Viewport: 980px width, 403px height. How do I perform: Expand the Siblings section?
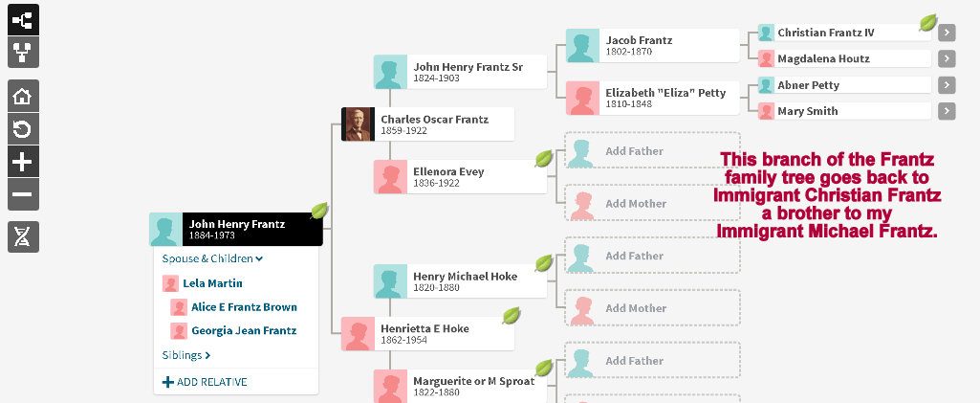coord(186,355)
